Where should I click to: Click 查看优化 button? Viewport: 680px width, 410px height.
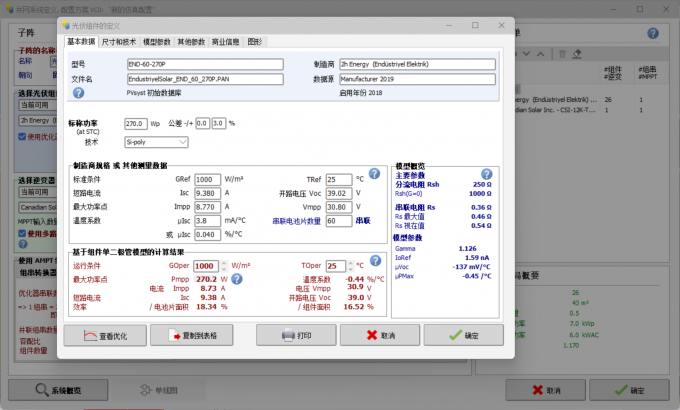point(105,335)
